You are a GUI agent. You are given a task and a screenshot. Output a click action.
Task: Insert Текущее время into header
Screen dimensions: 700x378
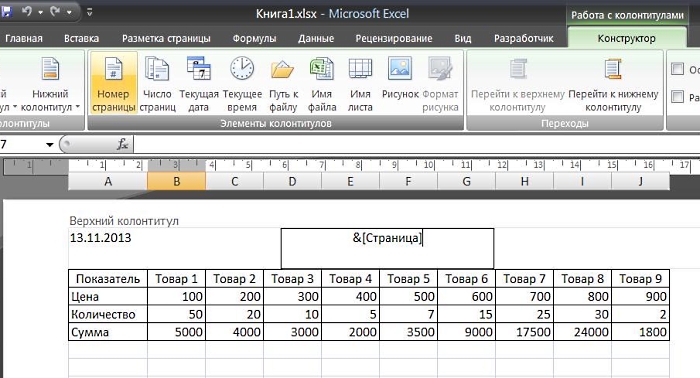pos(242,83)
